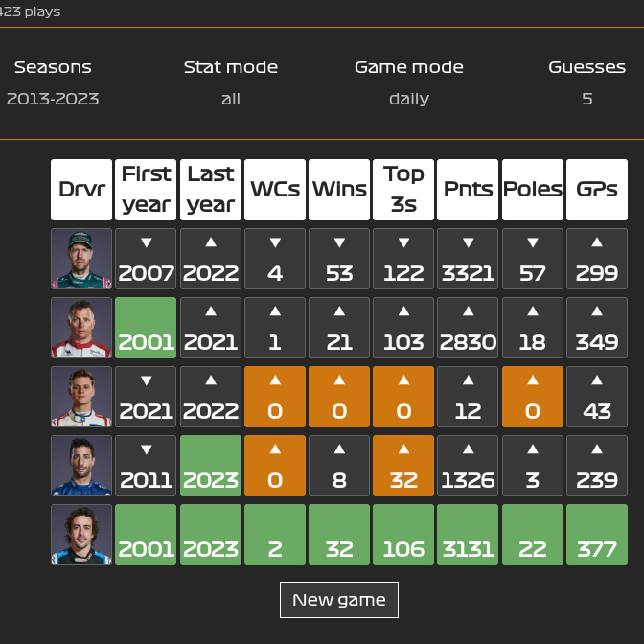Select the driver photo in the 2011 row
Screen dimensions: 644x644
81,466
